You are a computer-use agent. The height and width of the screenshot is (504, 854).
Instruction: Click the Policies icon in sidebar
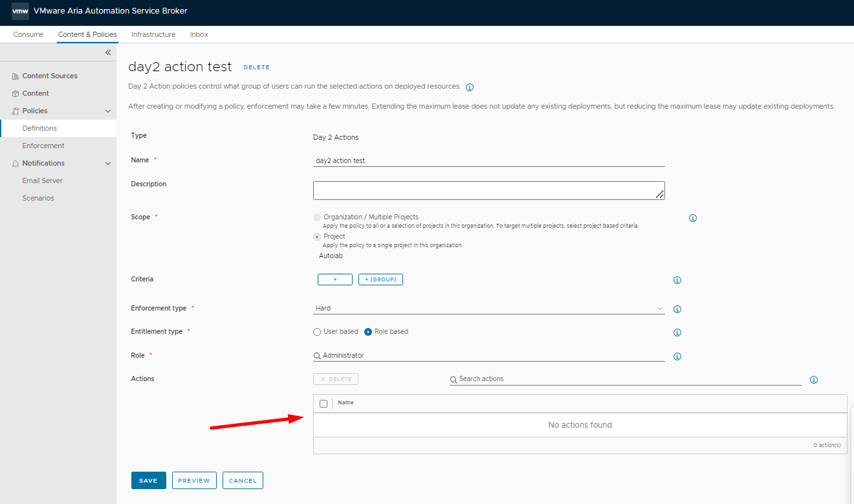click(x=16, y=111)
